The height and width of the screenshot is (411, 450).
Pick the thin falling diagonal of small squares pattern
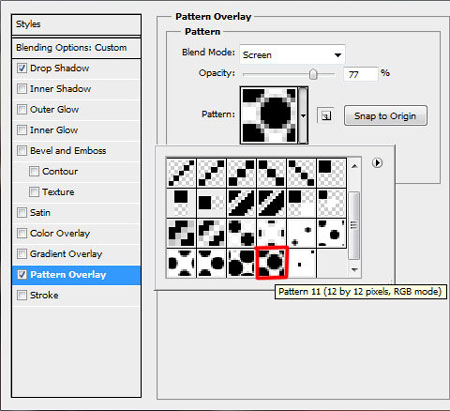(301, 173)
